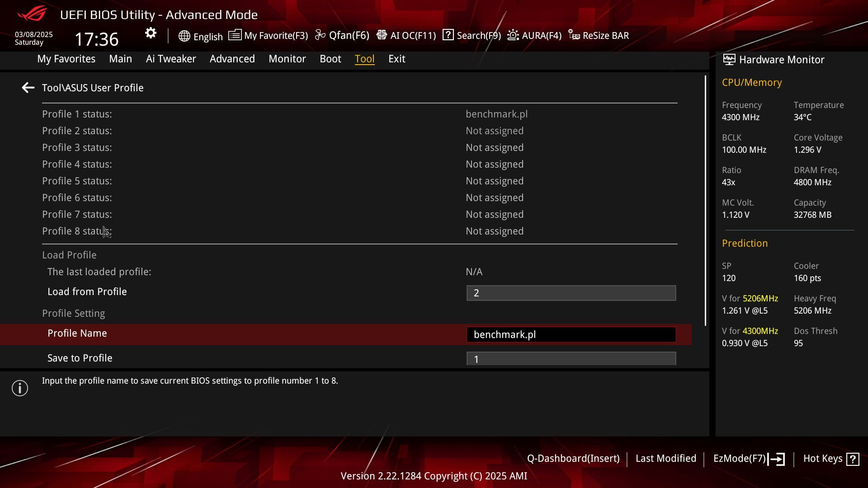The image size is (868, 488).
Task: Launch Qfan(F6) control
Action: 342,35
